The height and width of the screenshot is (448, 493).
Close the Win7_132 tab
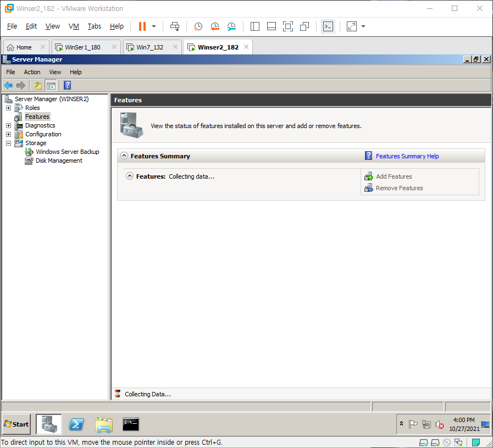pyautogui.click(x=175, y=47)
